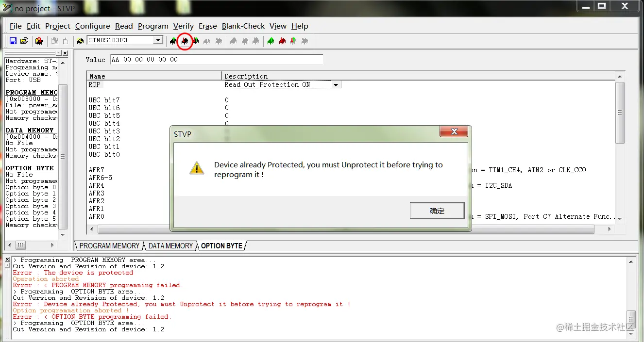Select the UBC bit7 row
This screenshot has height=342, width=644.
coord(104,100)
